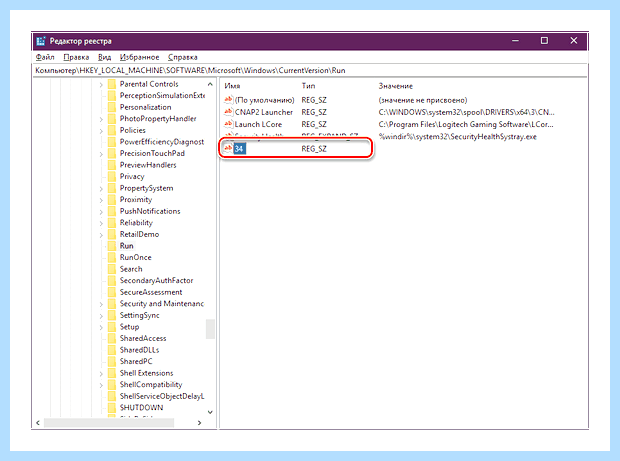Screen dimensions: 620x461
Task: Click the REG_SZ type of the 34 row
Action: click(x=314, y=149)
